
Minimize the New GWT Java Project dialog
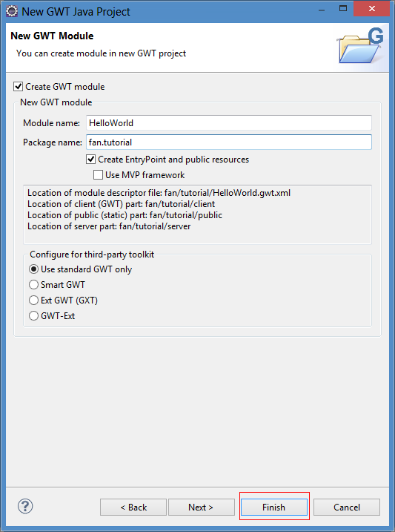pyautogui.click(x=322, y=10)
